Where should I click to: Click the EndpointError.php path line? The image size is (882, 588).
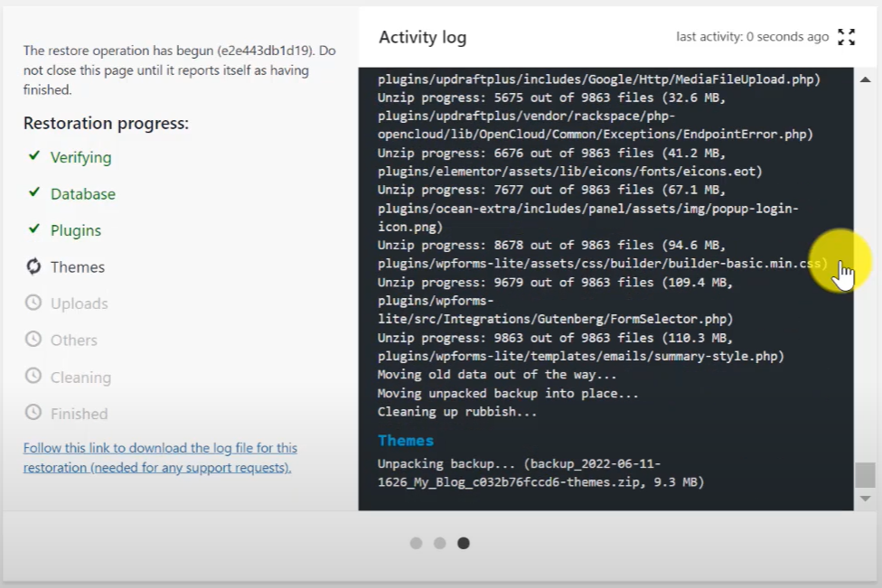pyautogui.click(x=596, y=135)
